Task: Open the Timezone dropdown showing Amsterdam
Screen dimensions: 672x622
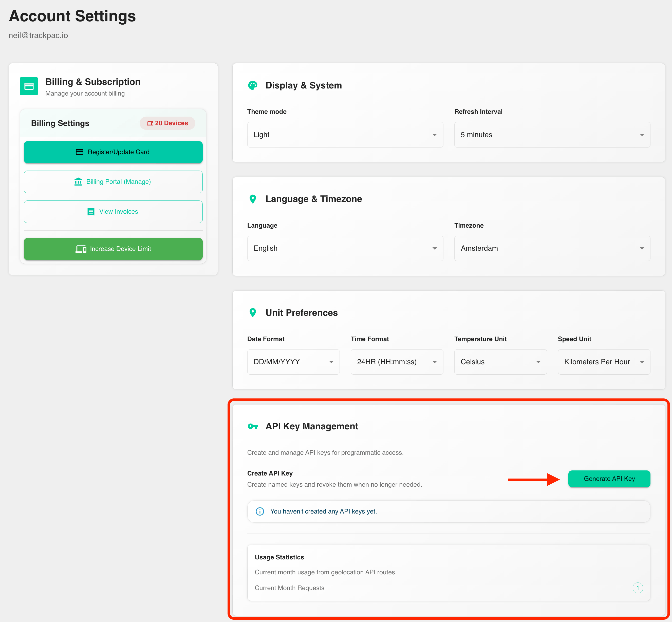Action: tap(552, 248)
